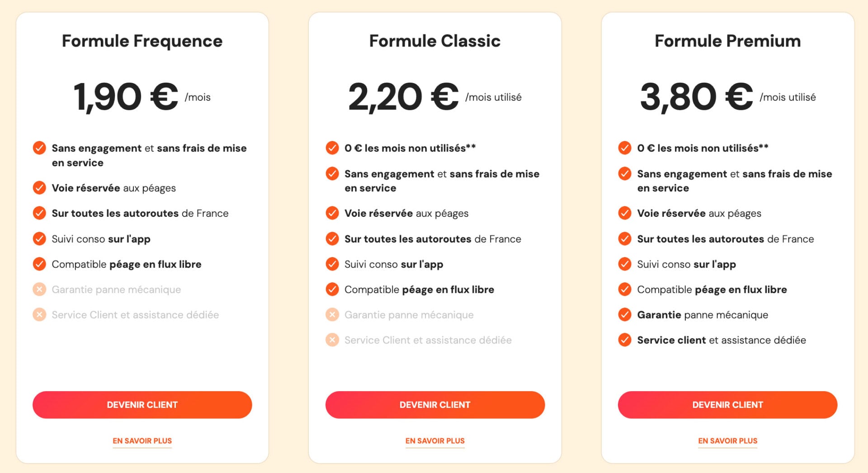The height and width of the screenshot is (473, 868).
Task: Select the checkmark beside 'Suivi conso sur l'app' in Frequence
Action: (40, 239)
